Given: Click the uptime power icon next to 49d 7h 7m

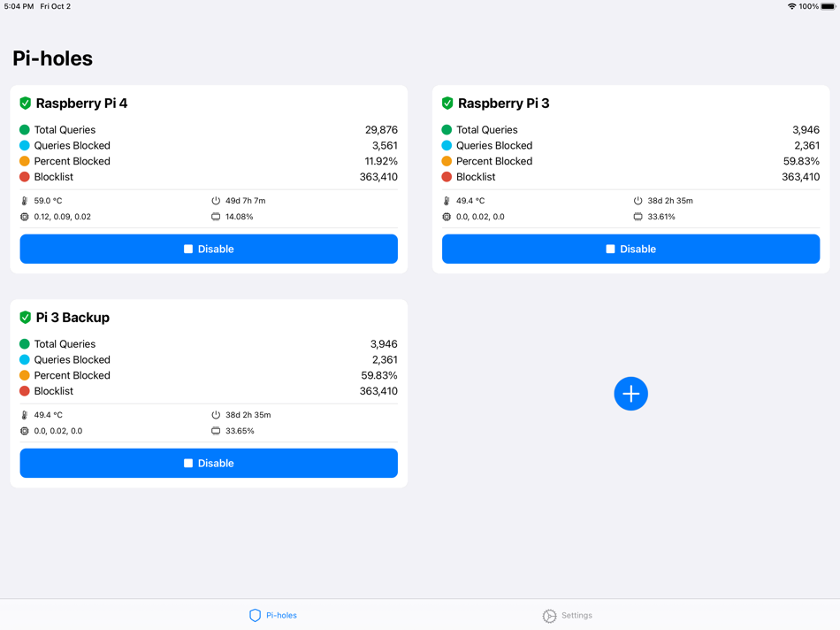Looking at the screenshot, I should pyautogui.click(x=216, y=201).
